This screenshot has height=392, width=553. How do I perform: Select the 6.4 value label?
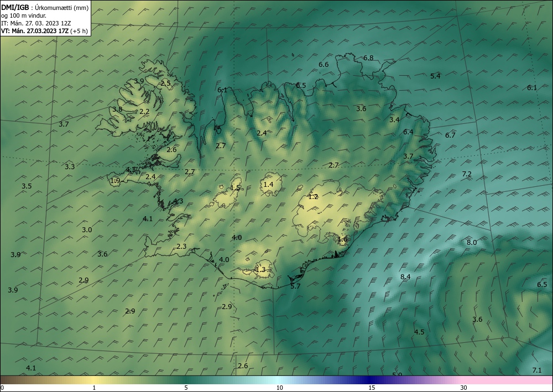pyautogui.click(x=408, y=132)
